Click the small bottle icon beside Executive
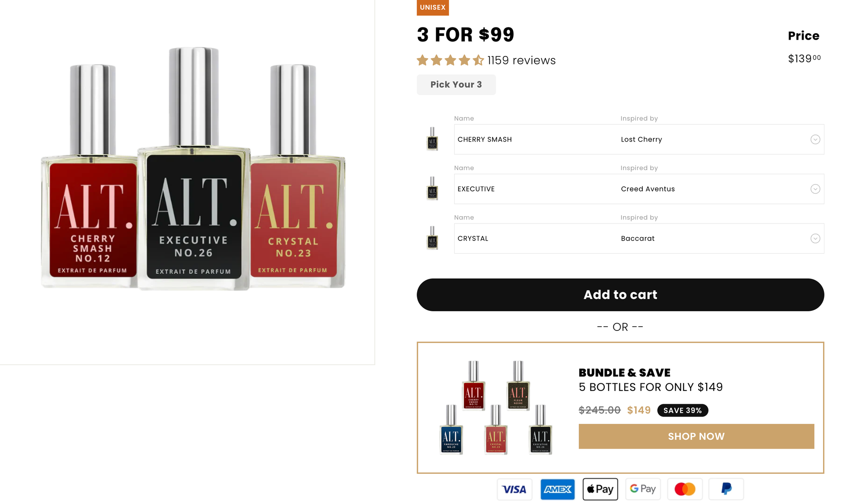Image resolution: width=853 pixels, height=504 pixels. (x=432, y=188)
